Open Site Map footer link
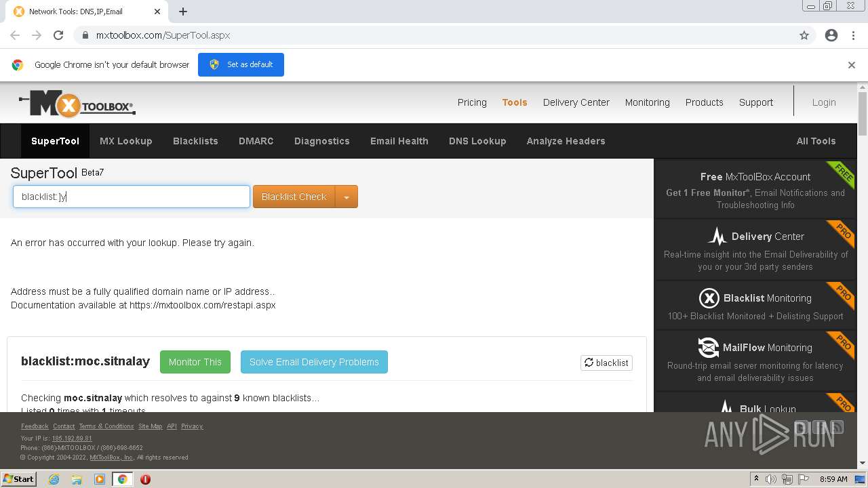Screen dimensions: 868x488 [151, 426]
